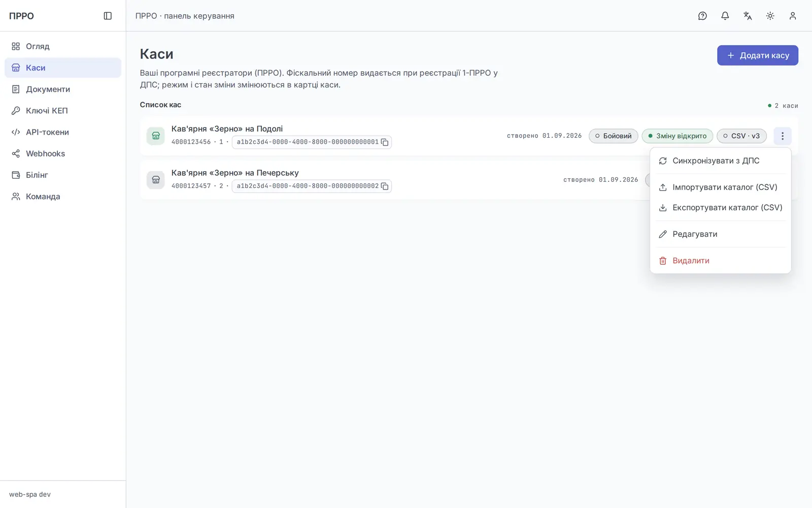Collapse the sidebar panel icon
The image size is (812, 508).
tap(108, 16)
